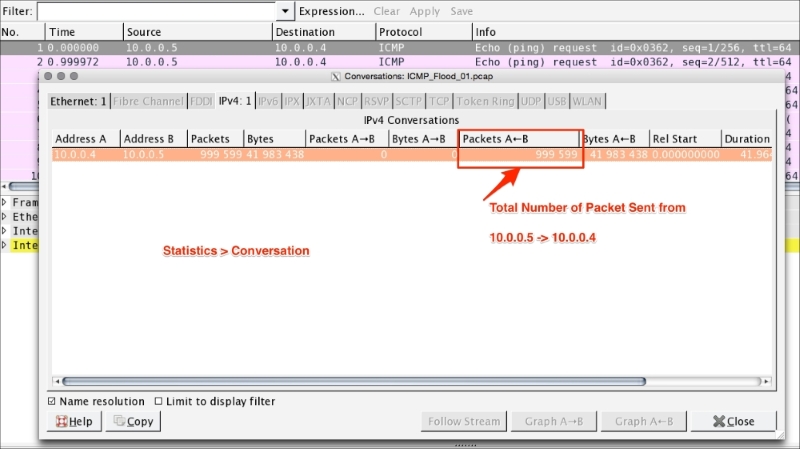Enable Limit to display filter checkbox
Screen dimensions: 800x449
[159, 402]
